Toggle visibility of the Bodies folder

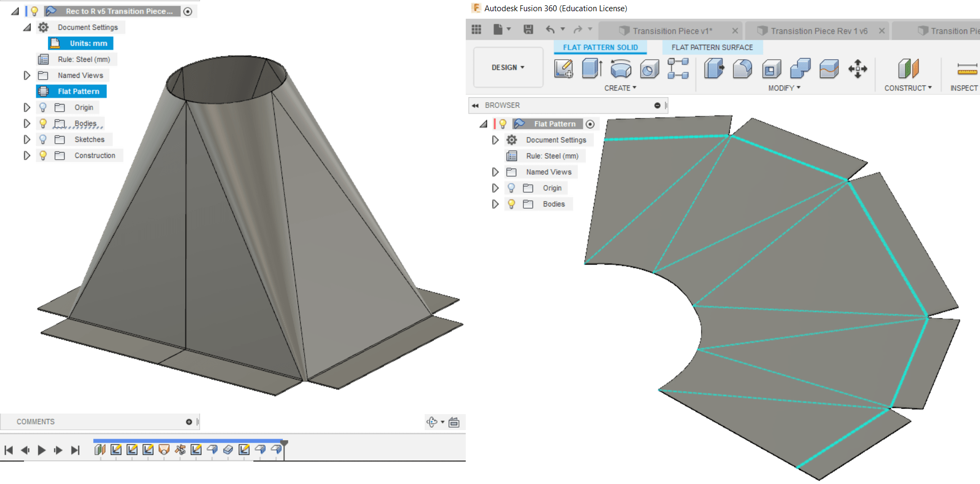point(511,203)
